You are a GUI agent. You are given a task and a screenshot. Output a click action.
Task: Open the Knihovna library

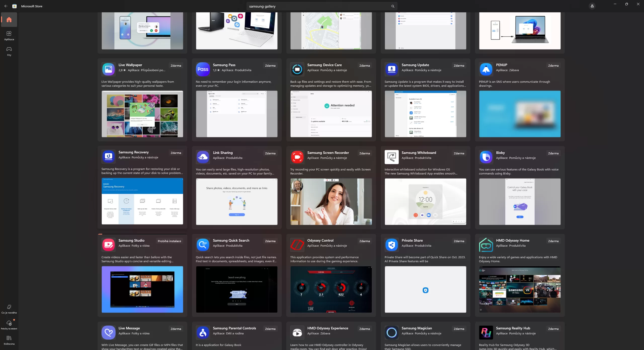point(9,340)
